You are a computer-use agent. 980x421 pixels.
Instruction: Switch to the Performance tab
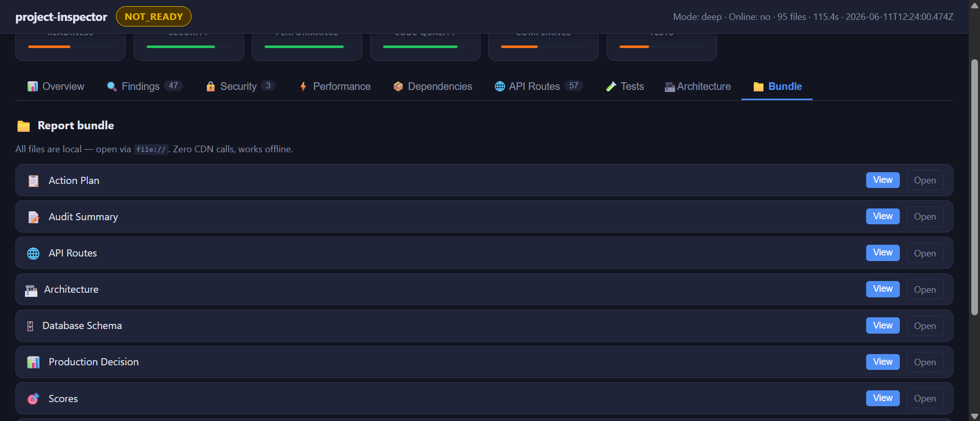pyautogui.click(x=335, y=86)
